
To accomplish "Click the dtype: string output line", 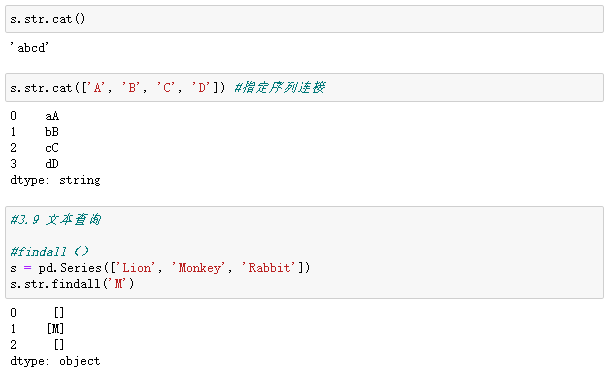I will coord(55,180).
